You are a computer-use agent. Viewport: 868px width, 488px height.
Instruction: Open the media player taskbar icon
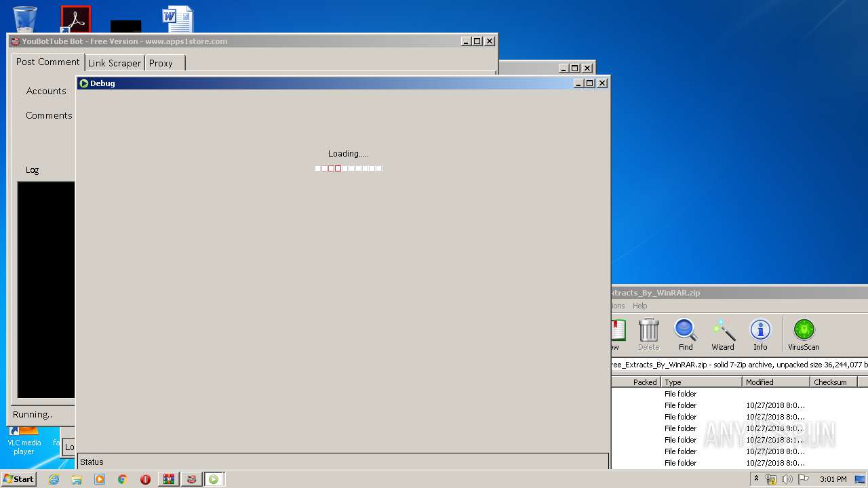[100, 479]
